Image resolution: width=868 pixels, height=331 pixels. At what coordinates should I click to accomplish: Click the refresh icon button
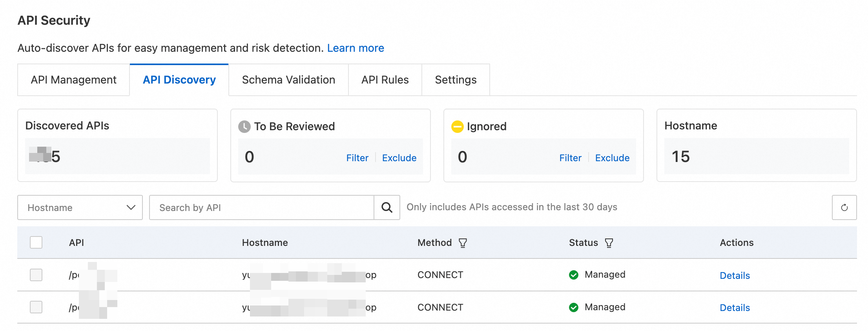pyautogui.click(x=844, y=207)
